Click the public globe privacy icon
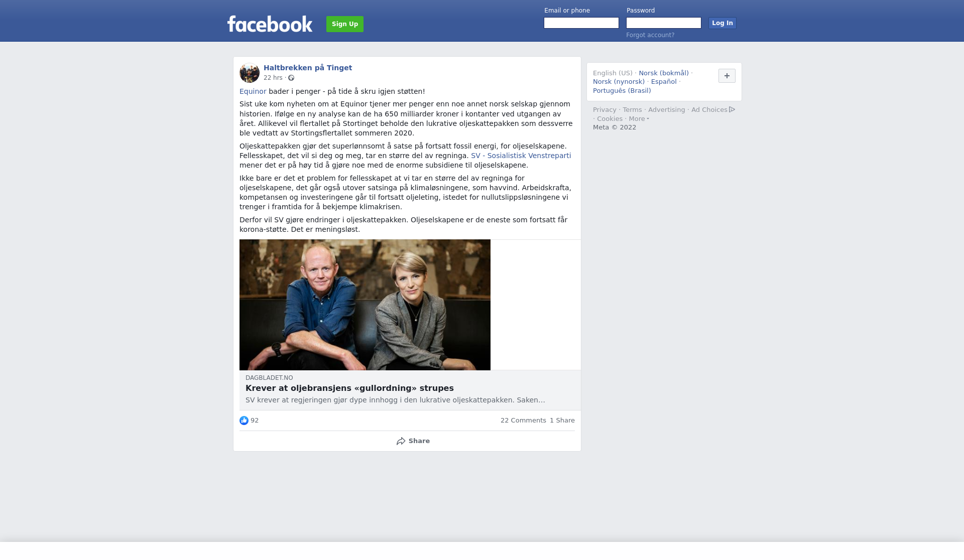964x560 pixels. (x=291, y=78)
